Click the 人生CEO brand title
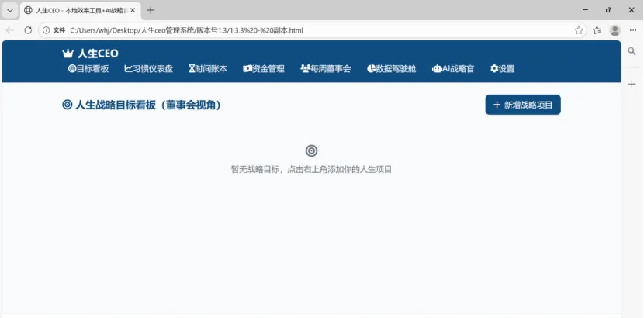644x318 pixels. 98,54
